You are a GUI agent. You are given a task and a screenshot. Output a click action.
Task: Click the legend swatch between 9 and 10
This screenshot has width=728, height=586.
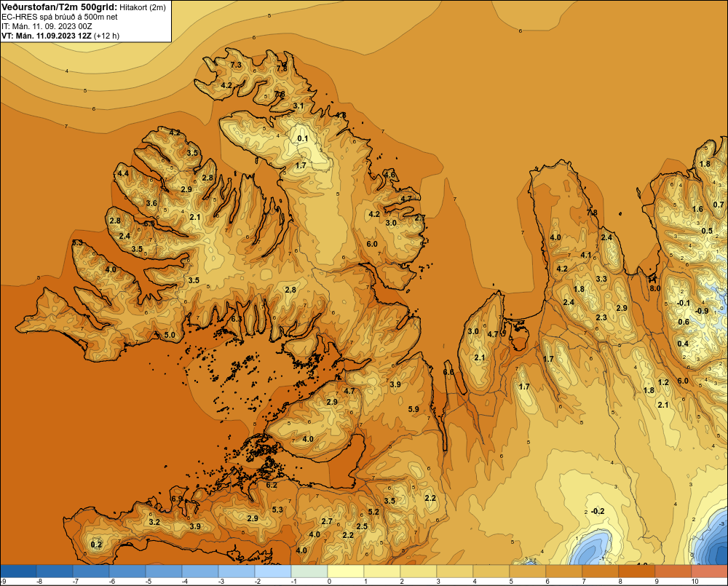click(x=673, y=571)
